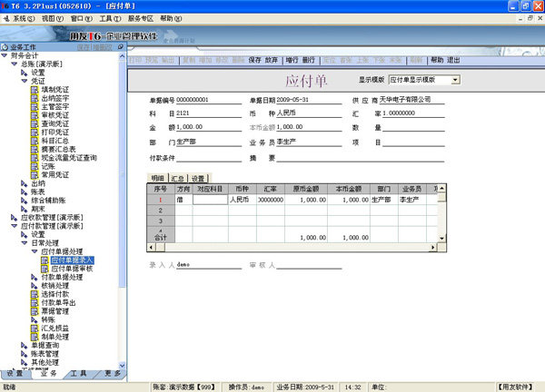Expand the 付款单据处理 node
The width and height of the screenshot is (545, 392).
tap(35, 277)
